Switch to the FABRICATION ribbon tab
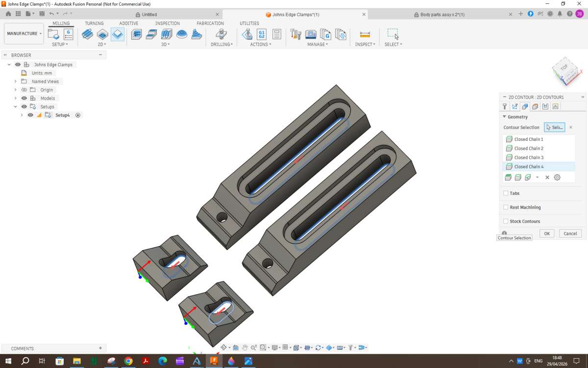Image resolution: width=588 pixels, height=368 pixels. pyautogui.click(x=210, y=23)
